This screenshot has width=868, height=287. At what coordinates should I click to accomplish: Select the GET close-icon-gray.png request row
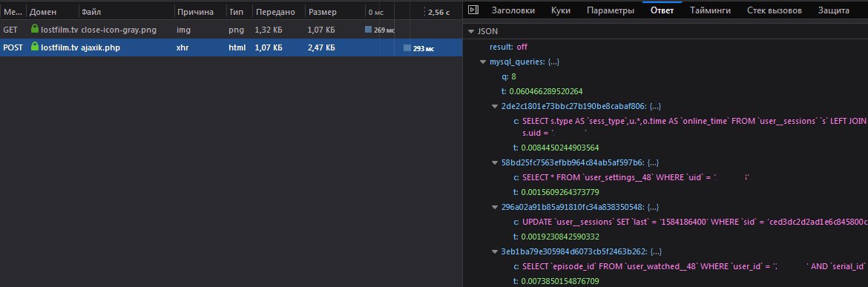pos(231,30)
